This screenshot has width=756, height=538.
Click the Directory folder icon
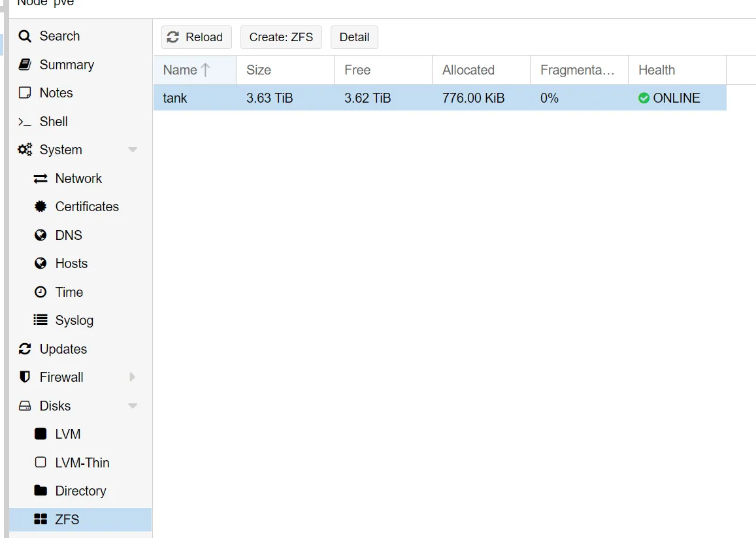point(41,491)
